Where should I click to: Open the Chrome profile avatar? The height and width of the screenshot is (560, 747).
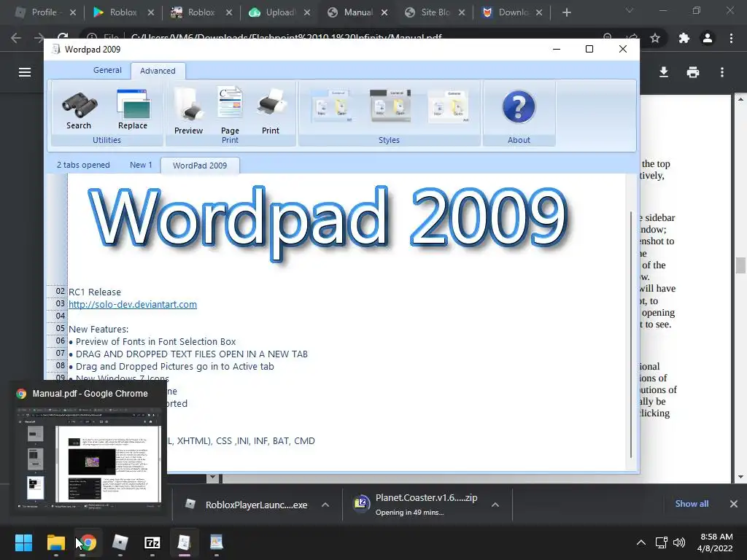pos(708,38)
